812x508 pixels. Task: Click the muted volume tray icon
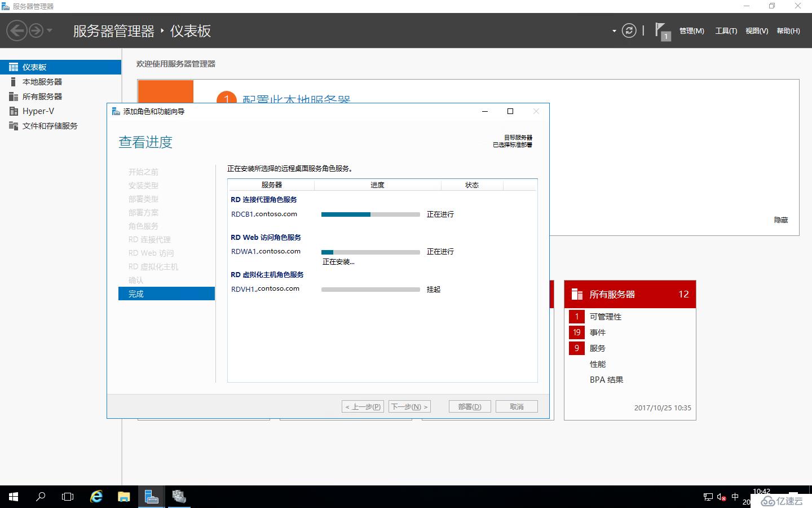721,497
